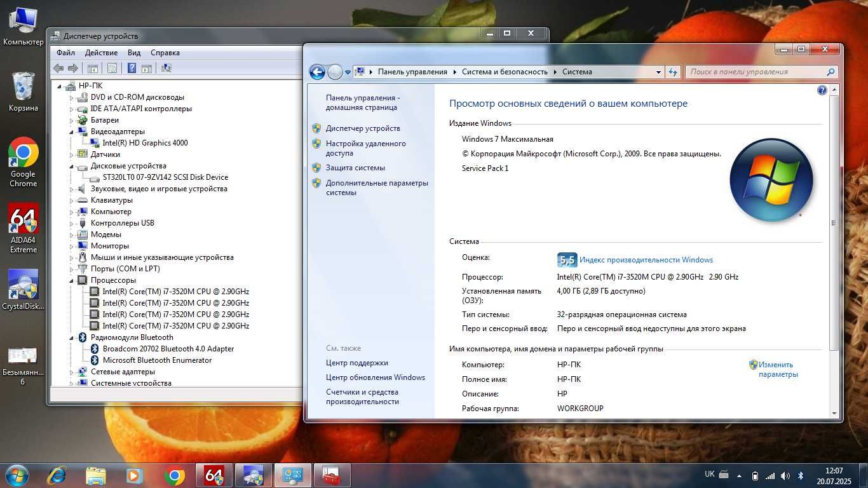
Task: Select the Recycle Bin (Корзина) desktop icon
Action: pos(24,91)
